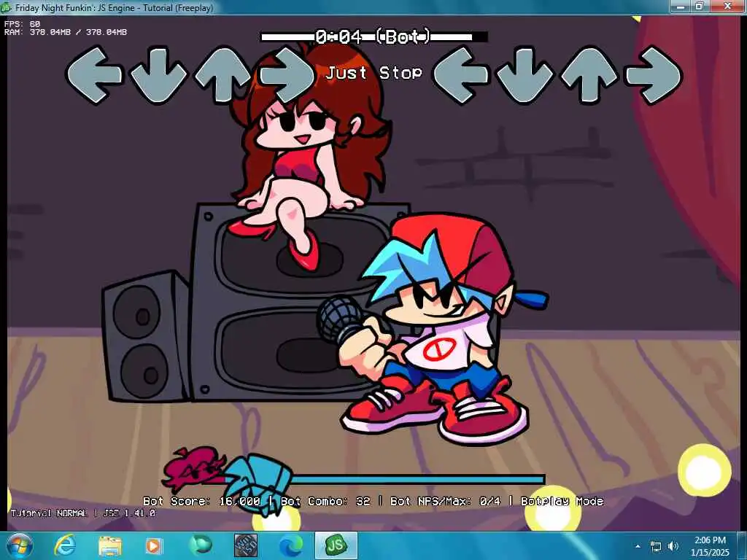Click the JS Engine window title bar icon
This screenshot has height=560, width=747.
(x=6, y=7)
